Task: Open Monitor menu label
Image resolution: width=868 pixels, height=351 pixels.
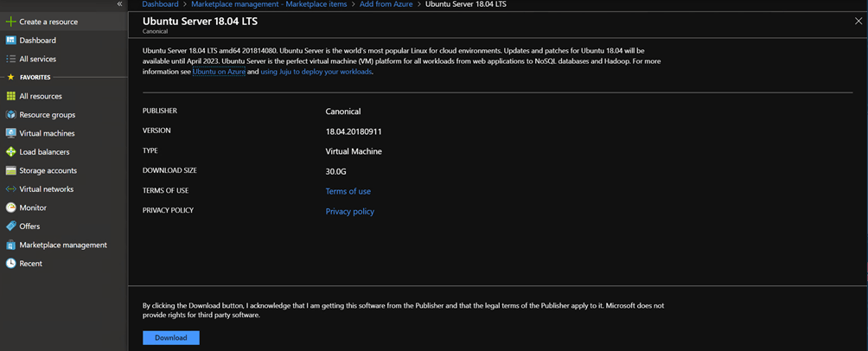Action: click(33, 207)
